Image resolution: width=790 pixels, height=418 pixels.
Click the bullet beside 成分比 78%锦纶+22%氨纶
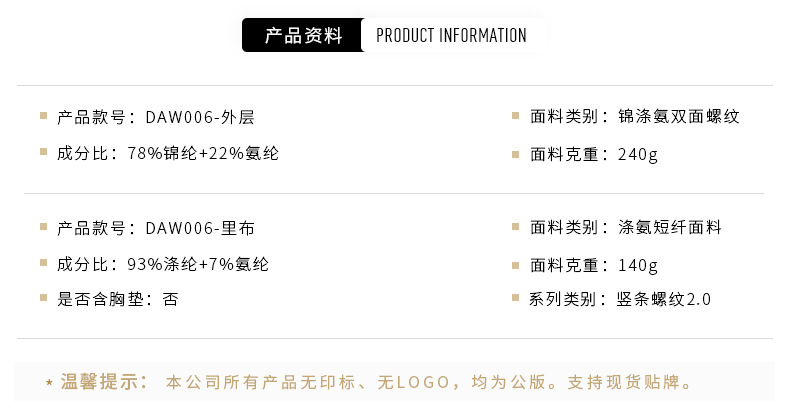tap(44, 153)
